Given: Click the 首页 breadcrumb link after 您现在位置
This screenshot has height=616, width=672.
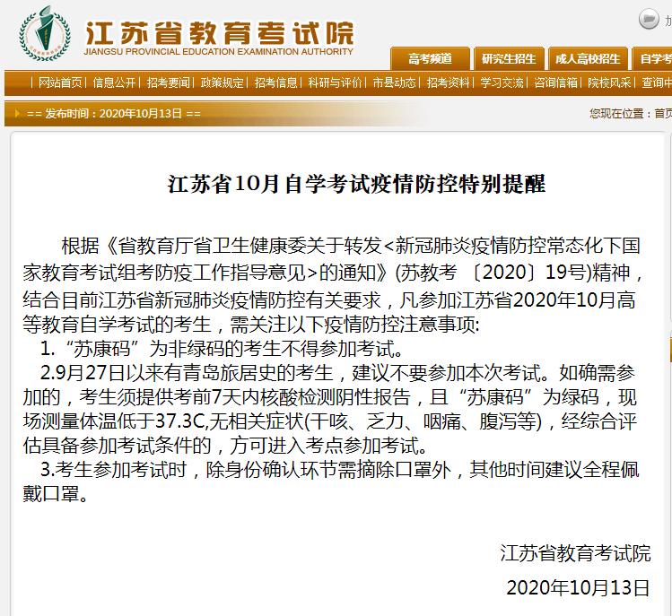Looking at the screenshot, I should click(x=662, y=114).
